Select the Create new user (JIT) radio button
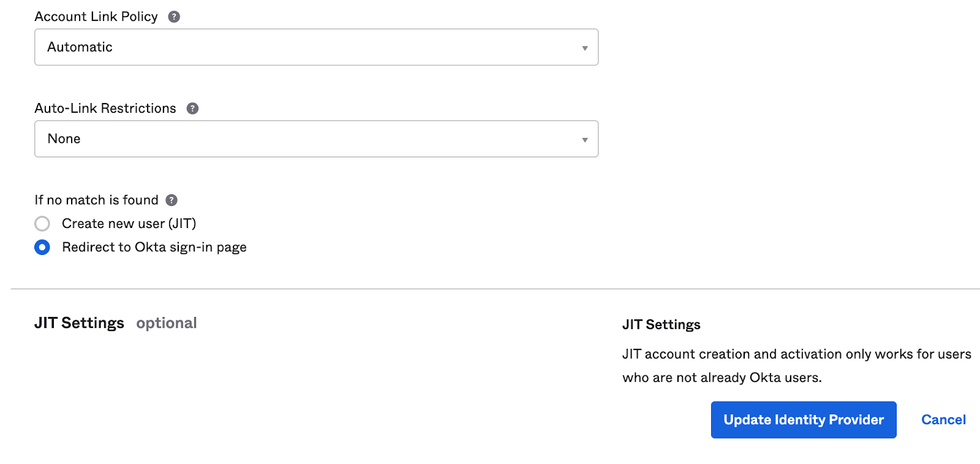 point(42,224)
